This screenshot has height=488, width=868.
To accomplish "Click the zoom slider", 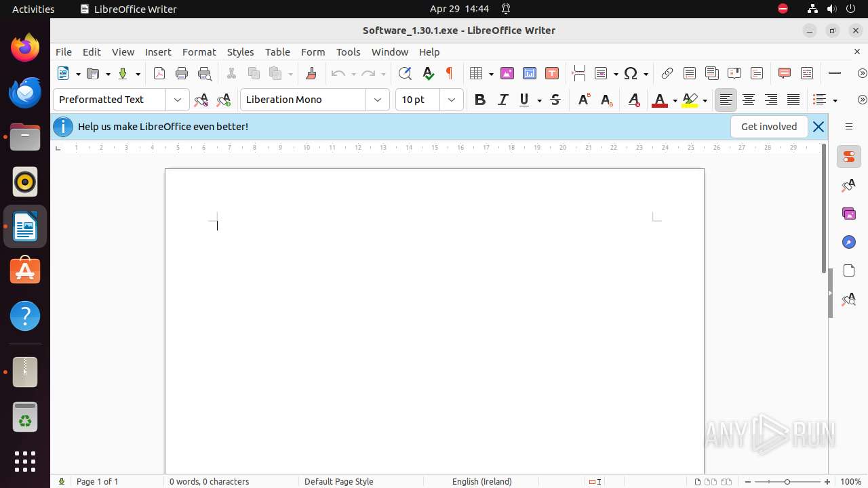I will 787,481.
